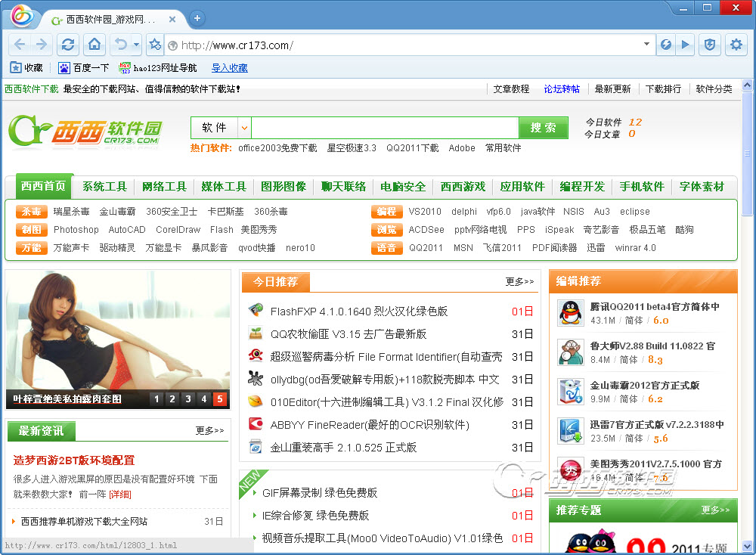Open 金山重装高手 2.1.0.525 entry
The height and width of the screenshot is (555, 756).
click(343, 448)
